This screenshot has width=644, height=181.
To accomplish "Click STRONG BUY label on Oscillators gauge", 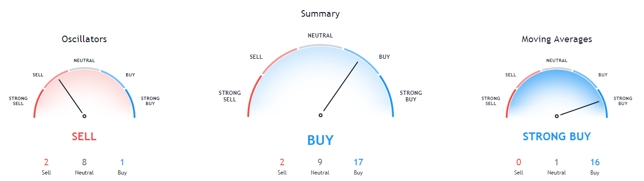I will pos(150,101).
